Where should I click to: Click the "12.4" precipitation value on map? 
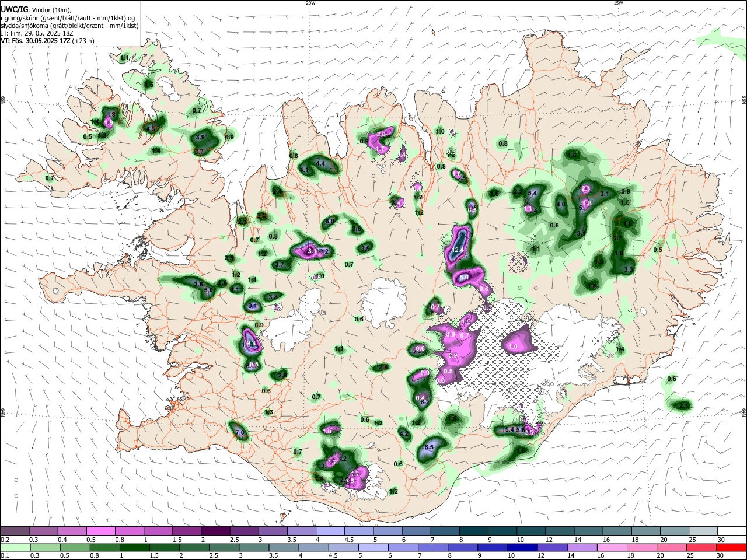(458, 250)
